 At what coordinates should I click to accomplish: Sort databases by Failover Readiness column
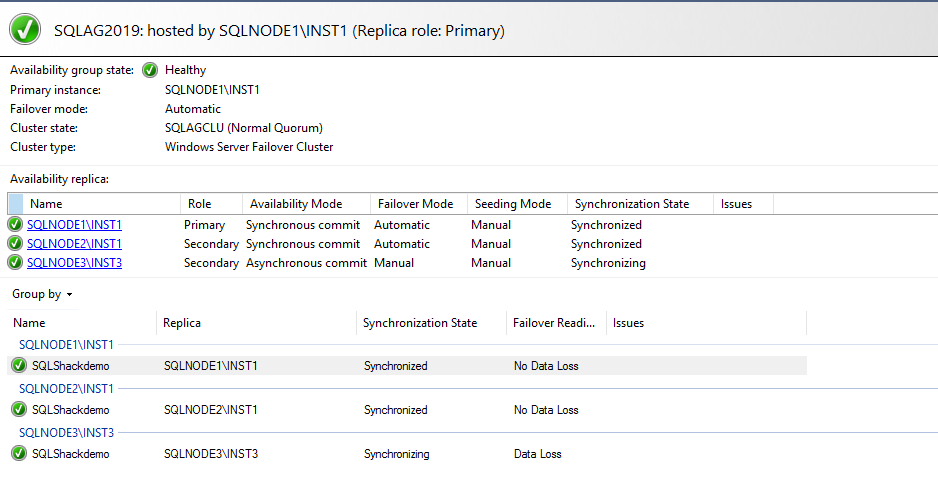553,323
